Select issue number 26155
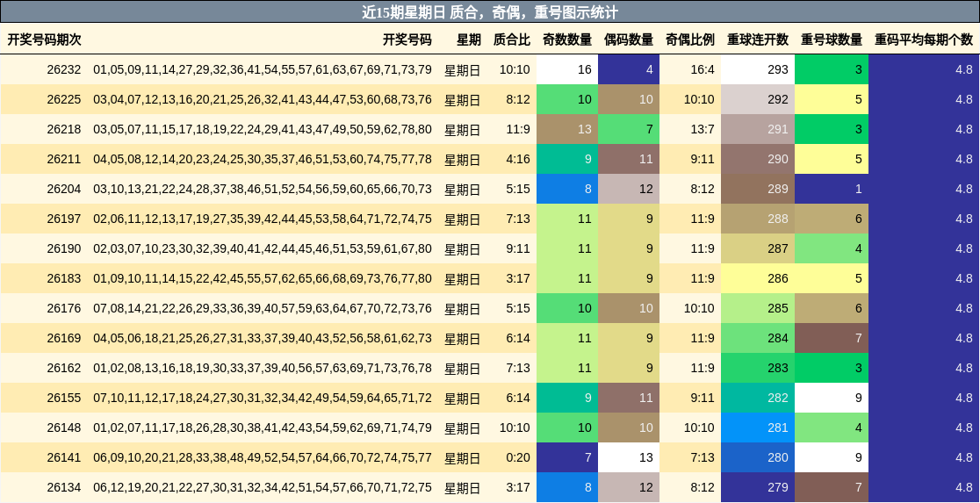980x503 pixels. point(64,398)
